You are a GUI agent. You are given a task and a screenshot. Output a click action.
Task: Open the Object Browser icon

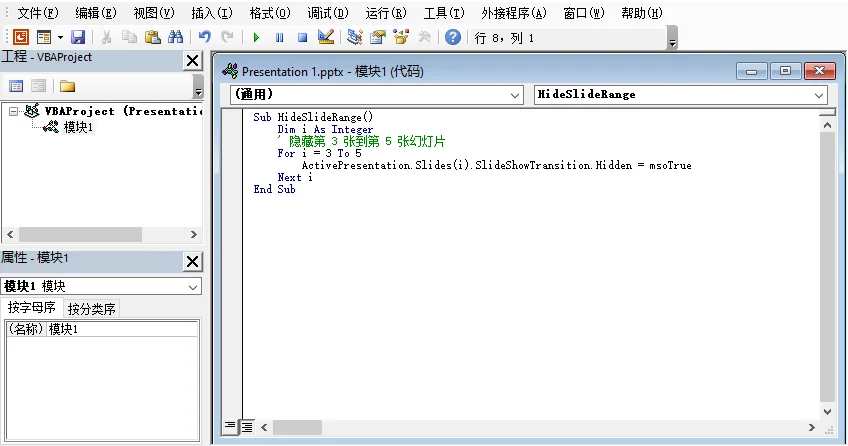(401, 37)
